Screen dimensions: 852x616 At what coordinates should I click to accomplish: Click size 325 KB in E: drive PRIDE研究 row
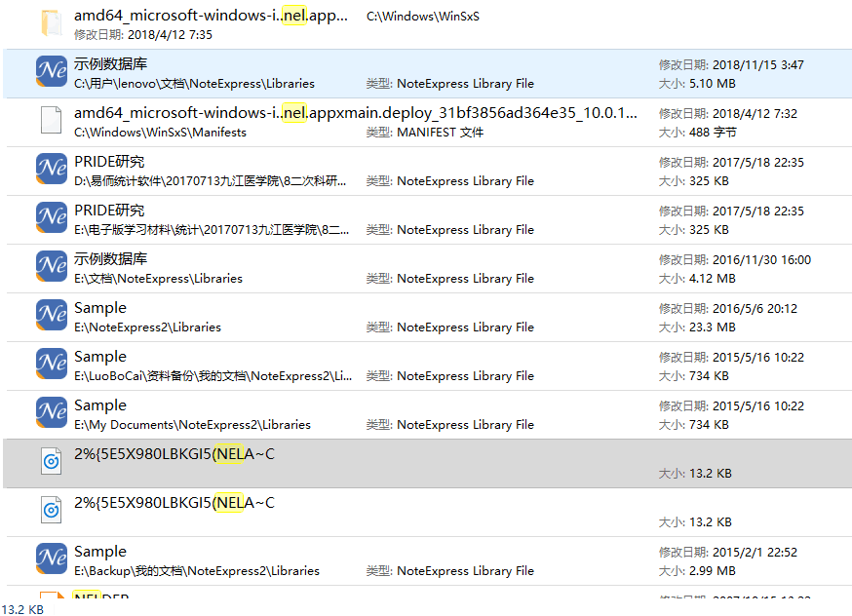click(709, 230)
